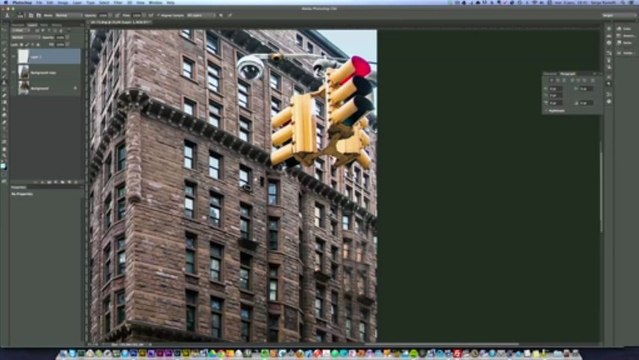Image resolution: width=639 pixels, height=360 pixels.
Task: Toggle the Clone Source panel icon
Action: [39, 15]
